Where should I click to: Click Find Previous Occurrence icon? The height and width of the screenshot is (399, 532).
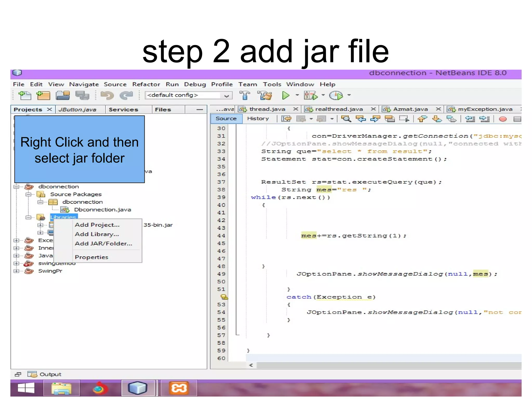point(361,119)
